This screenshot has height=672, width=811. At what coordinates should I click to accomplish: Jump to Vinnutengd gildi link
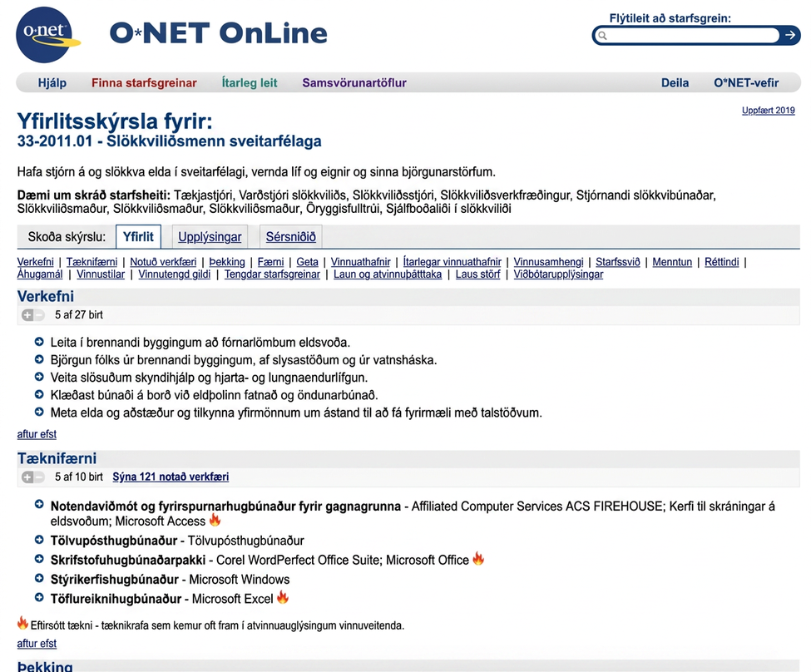(175, 274)
